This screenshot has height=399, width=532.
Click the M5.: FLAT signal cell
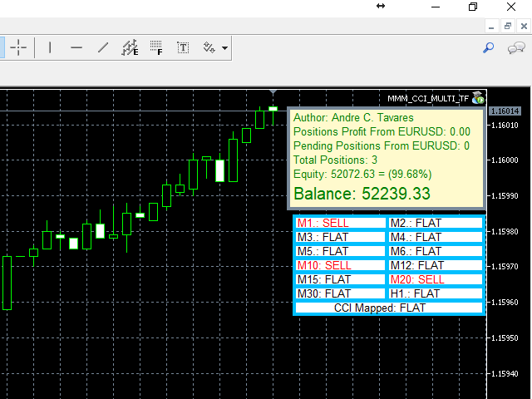340,251
